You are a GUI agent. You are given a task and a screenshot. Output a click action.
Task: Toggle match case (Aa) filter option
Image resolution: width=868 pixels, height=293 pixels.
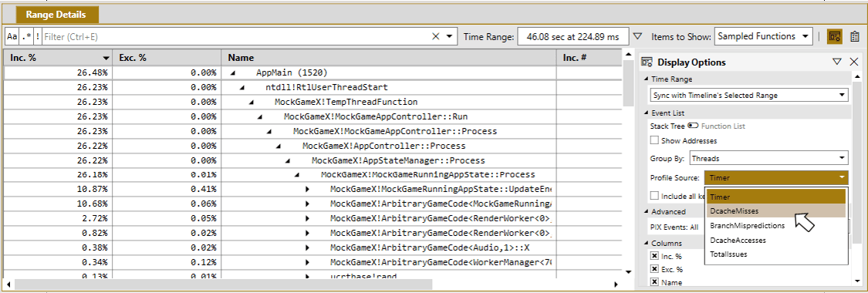12,36
